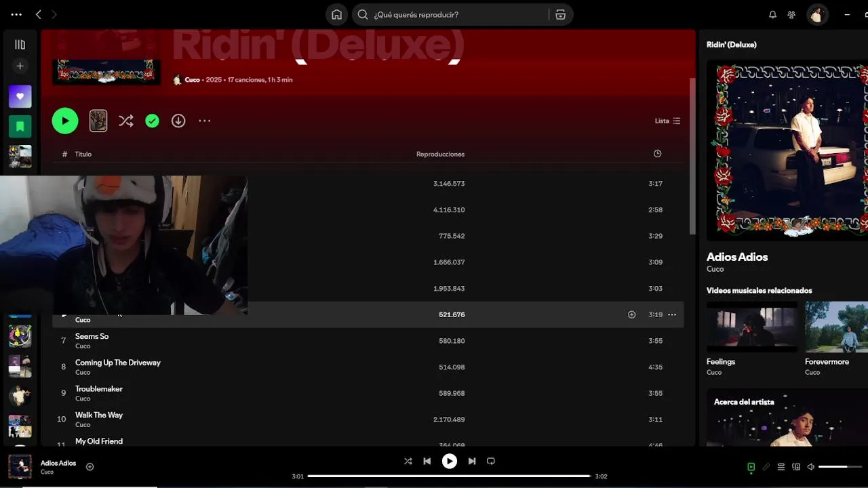The width and height of the screenshot is (868, 488).
Task: Mute audio with the speaker icon
Action: (810, 467)
